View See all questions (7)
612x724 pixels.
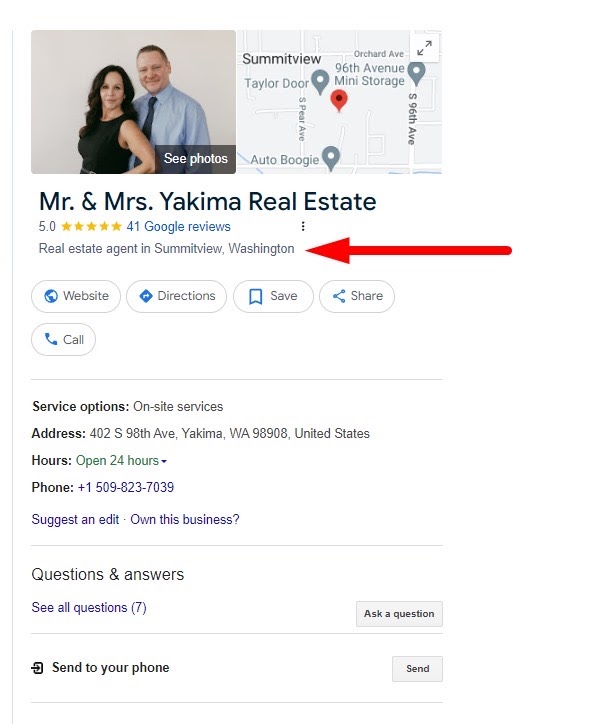89,607
